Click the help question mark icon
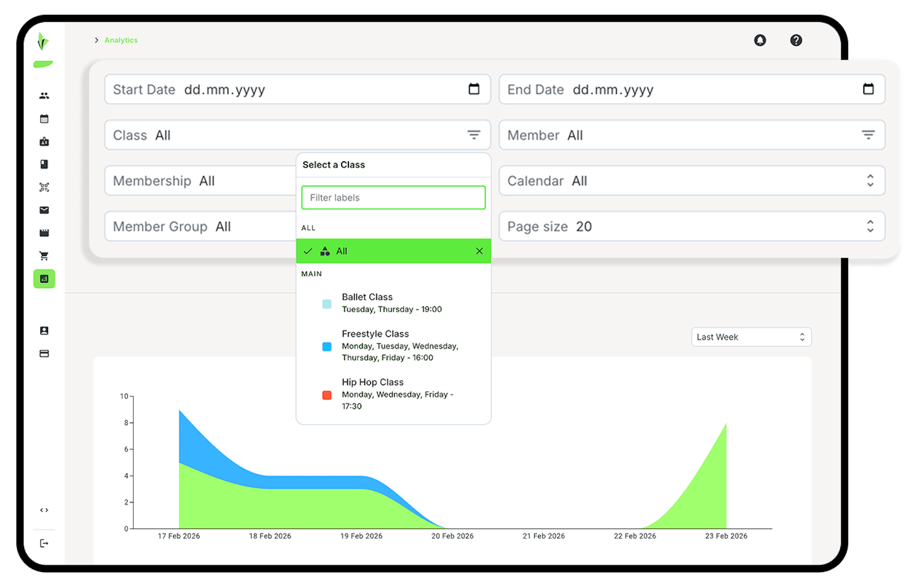 click(796, 40)
